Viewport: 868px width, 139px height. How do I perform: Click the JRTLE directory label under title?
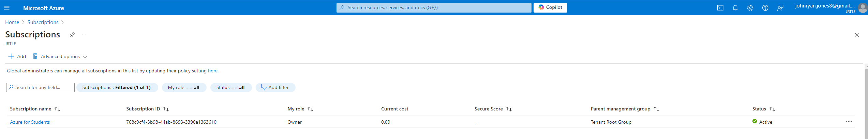pos(11,44)
